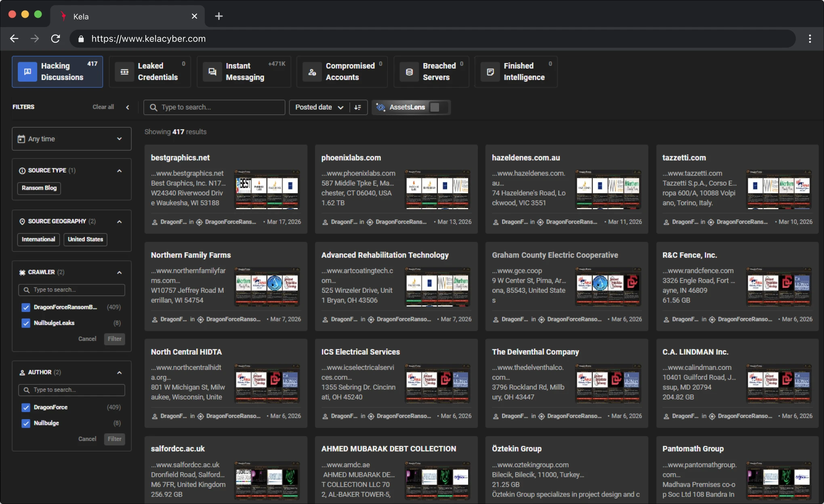Click the sort order icon next to Posted date
Screen dimensions: 824x504
[x=358, y=107]
